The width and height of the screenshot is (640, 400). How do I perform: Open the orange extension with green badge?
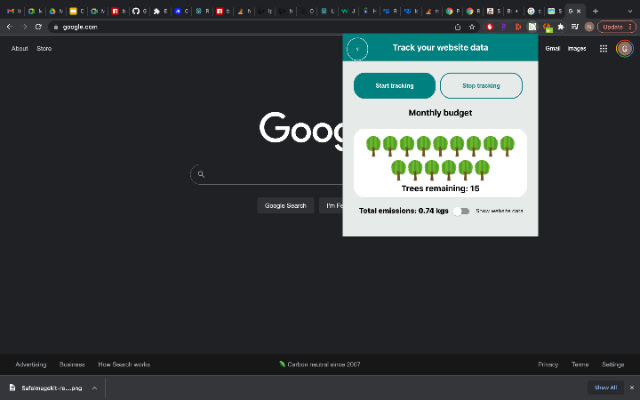tap(547, 27)
